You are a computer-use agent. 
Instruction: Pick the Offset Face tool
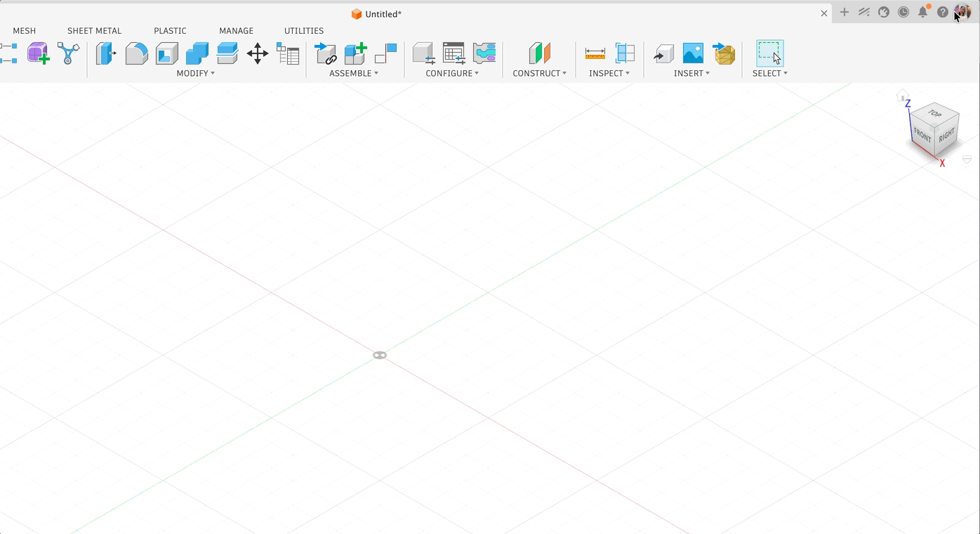coord(227,53)
